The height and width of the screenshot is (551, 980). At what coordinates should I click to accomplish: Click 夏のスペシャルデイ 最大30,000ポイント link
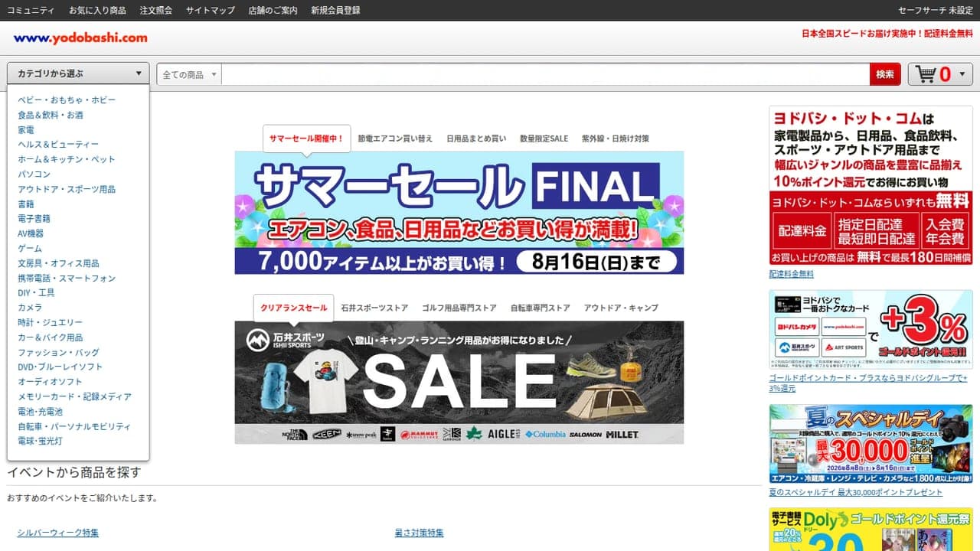coord(856,492)
